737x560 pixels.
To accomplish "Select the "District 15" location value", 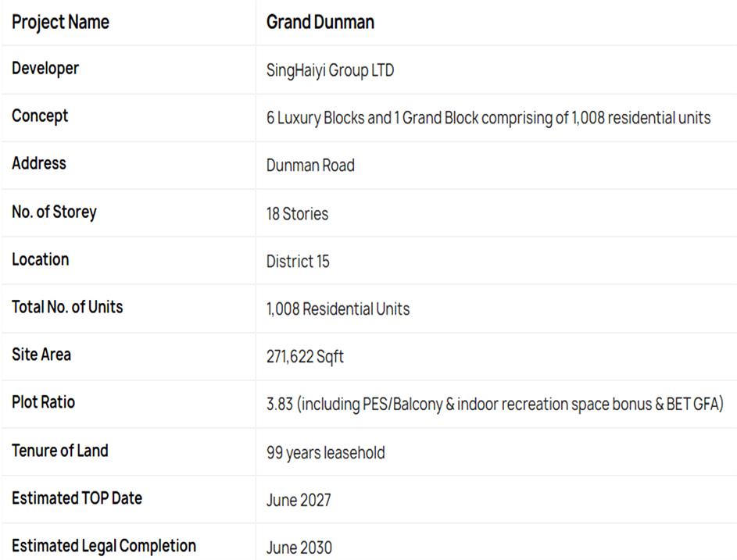I will pos(298,261).
